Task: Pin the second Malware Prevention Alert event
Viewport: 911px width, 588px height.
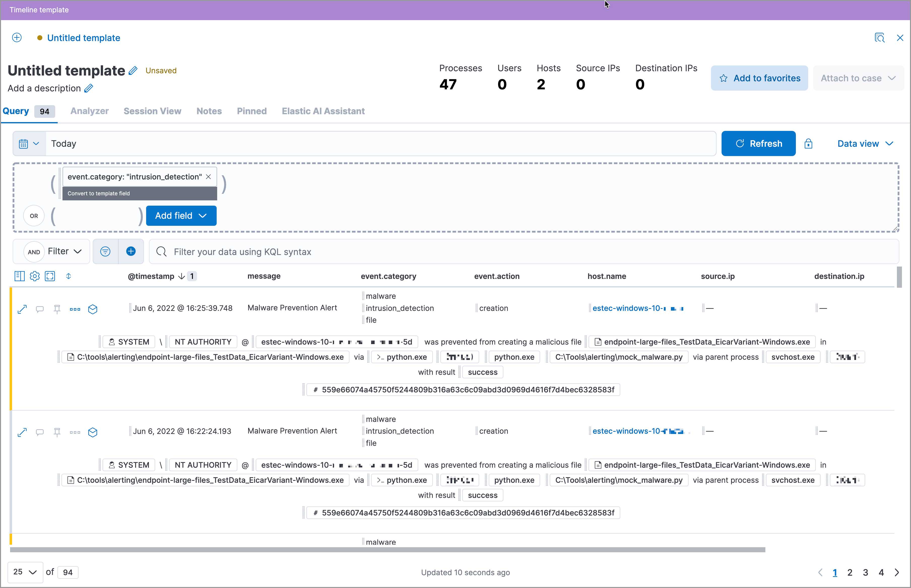Action: (57, 432)
